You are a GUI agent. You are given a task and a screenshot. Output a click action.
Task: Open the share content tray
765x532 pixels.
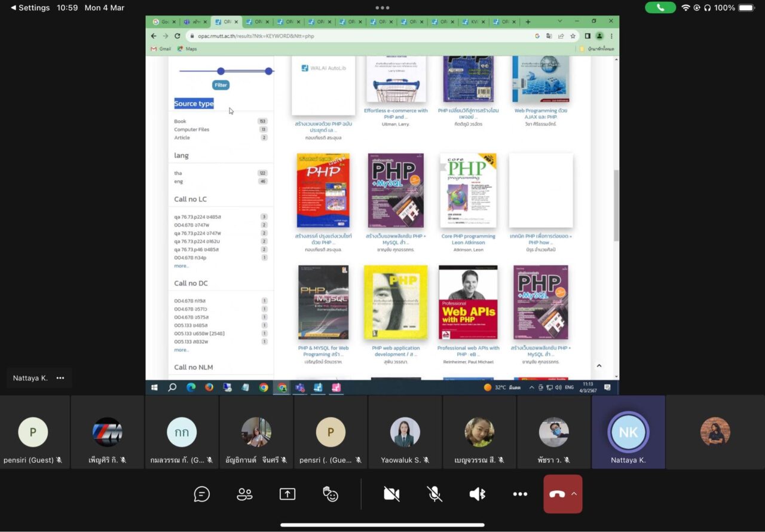tap(287, 494)
